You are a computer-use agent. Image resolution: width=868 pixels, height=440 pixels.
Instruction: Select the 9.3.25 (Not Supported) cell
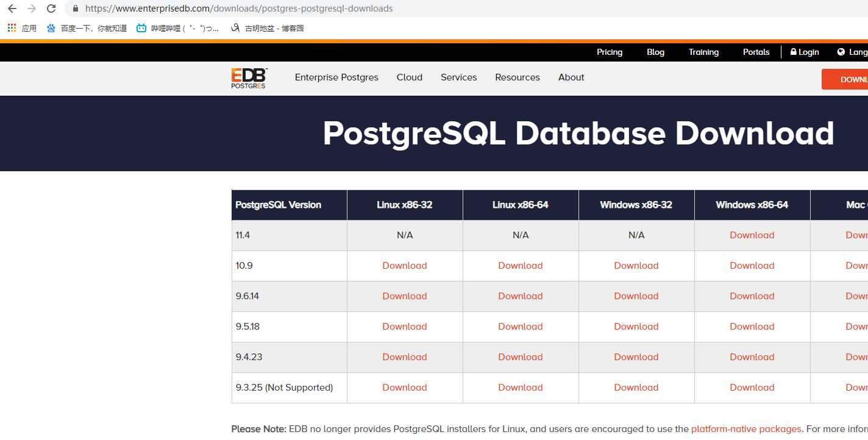tap(290, 388)
